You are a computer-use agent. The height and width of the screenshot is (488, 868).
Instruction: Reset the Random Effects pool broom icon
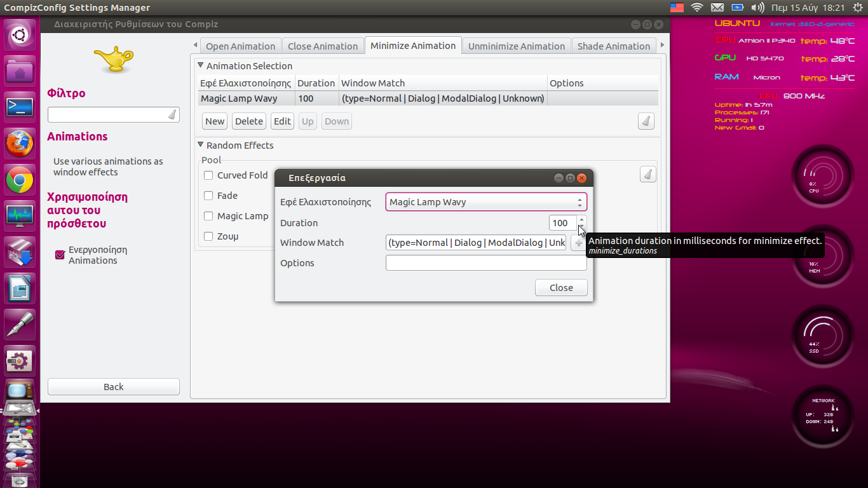pyautogui.click(x=648, y=174)
